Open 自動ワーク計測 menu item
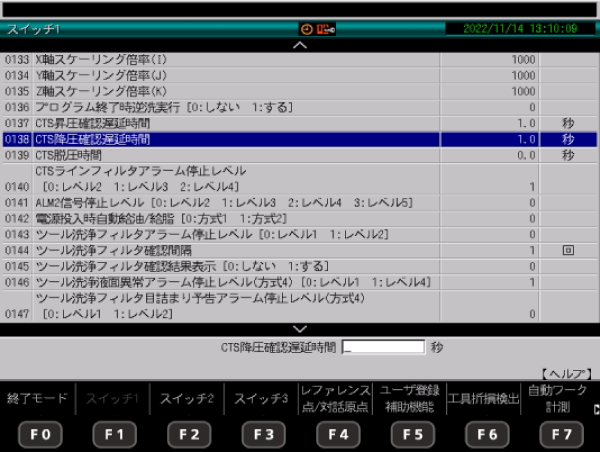 pos(558,398)
